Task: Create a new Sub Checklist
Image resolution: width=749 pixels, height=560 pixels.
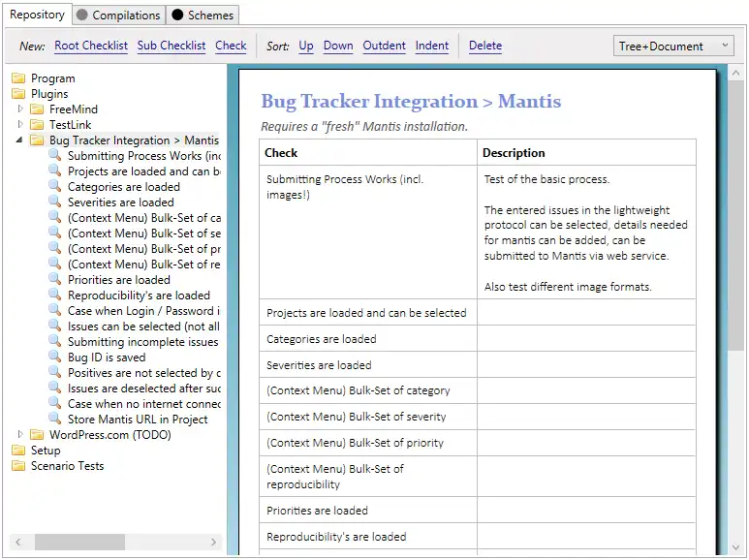Action: pos(171,46)
